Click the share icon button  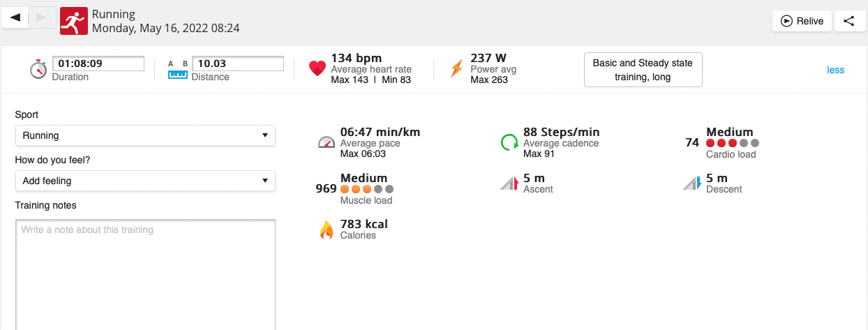(848, 21)
